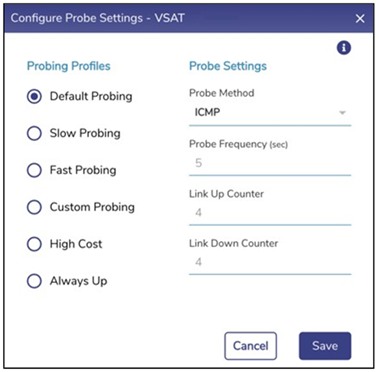Choose the Slow Probing profile

(34, 134)
